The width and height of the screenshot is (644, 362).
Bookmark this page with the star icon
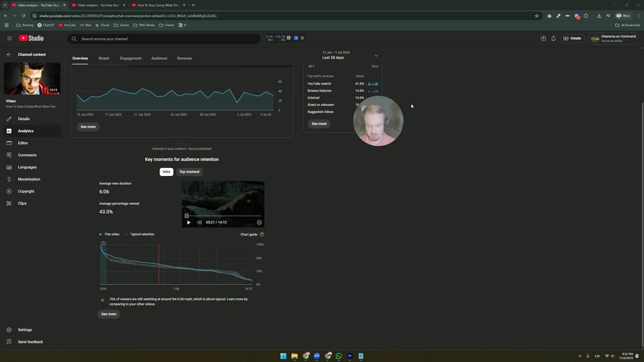537,16
